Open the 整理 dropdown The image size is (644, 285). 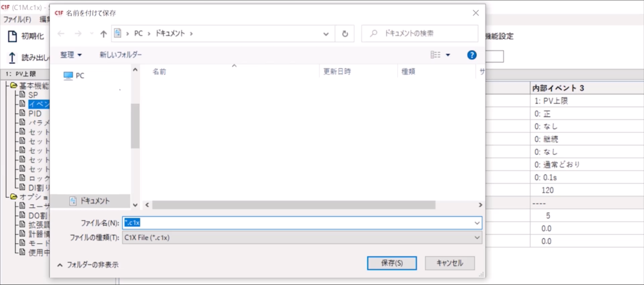pyautogui.click(x=70, y=55)
